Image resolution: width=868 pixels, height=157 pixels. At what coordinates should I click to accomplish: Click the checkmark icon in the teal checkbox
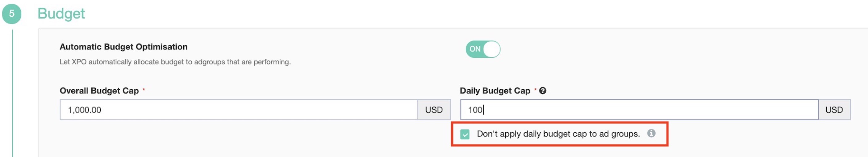[465, 134]
